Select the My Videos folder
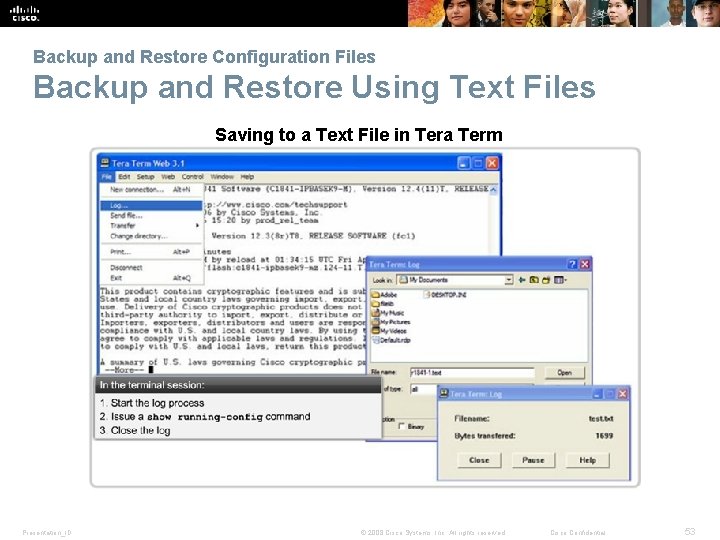Image resolution: width=720 pixels, height=540 pixels. [389, 331]
